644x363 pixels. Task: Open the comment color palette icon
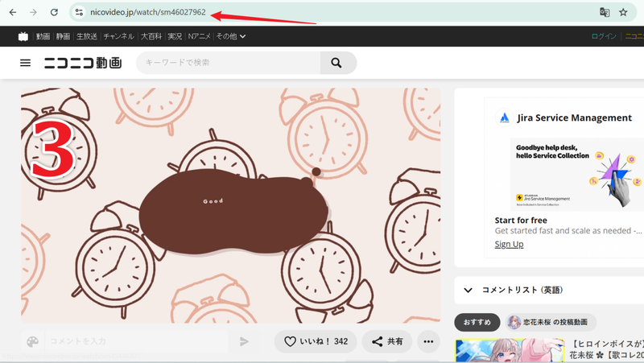click(32, 341)
